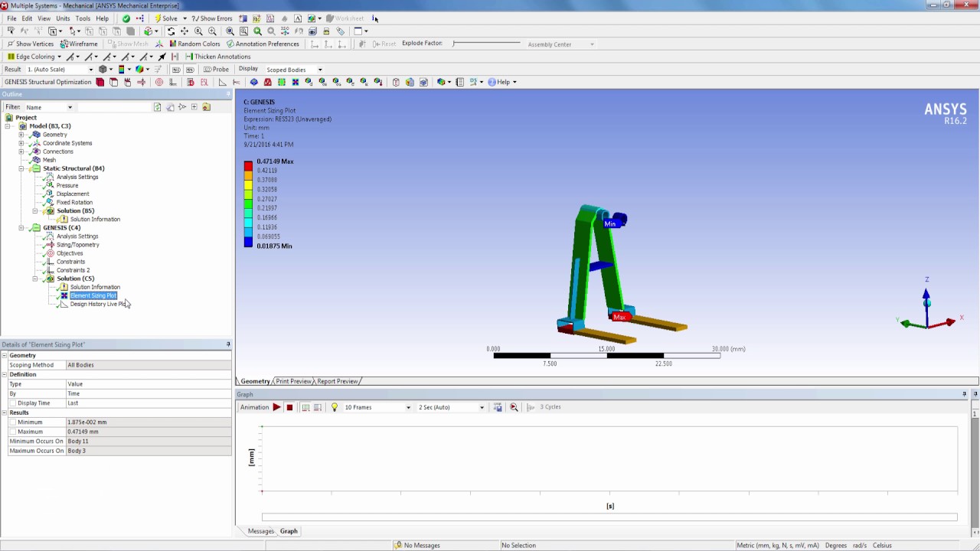
Task: Open Annotation Preferences
Action: 262,44
